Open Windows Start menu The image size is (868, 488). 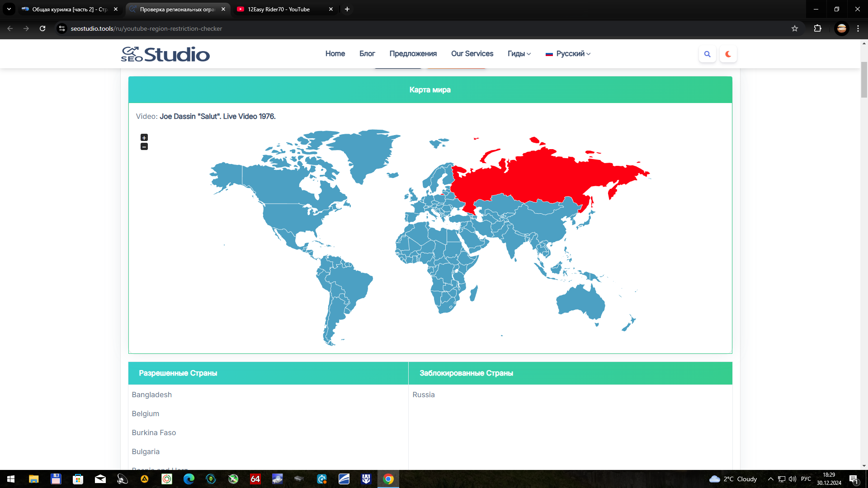[x=11, y=479]
